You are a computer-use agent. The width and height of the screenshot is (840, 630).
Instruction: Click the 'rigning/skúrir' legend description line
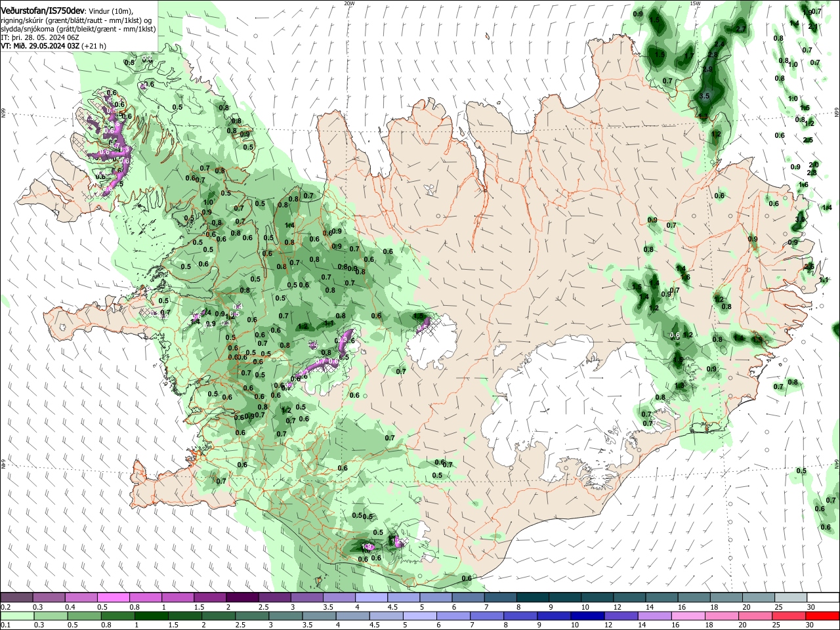77,20
